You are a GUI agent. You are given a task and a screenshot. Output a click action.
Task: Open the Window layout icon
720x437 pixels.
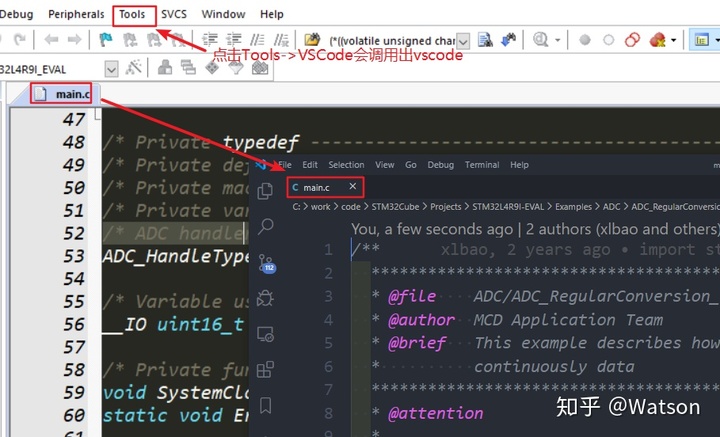(702, 40)
